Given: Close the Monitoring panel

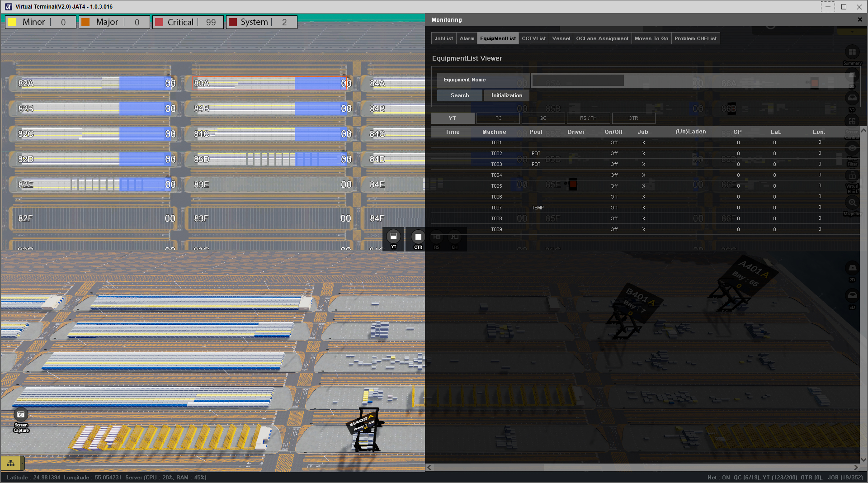Looking at the screenshot, I should [x=860, y=19].
